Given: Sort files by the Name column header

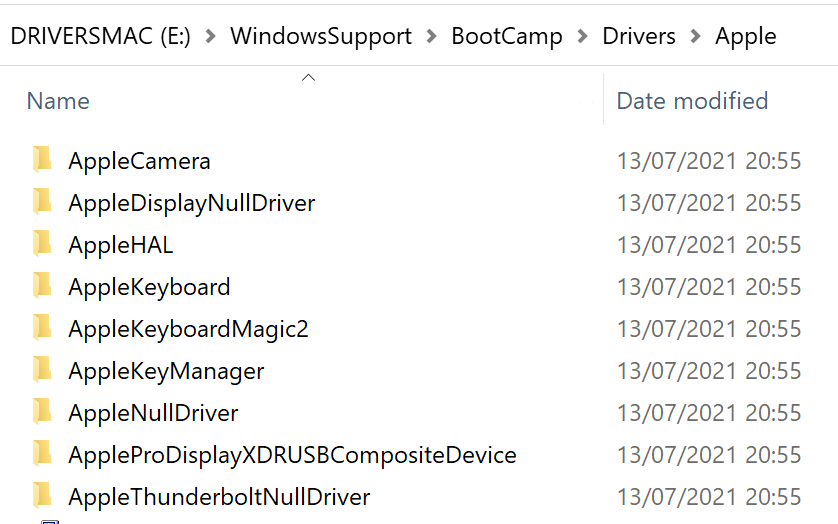Looking at the screenshot, I should [x=58, y=101].
